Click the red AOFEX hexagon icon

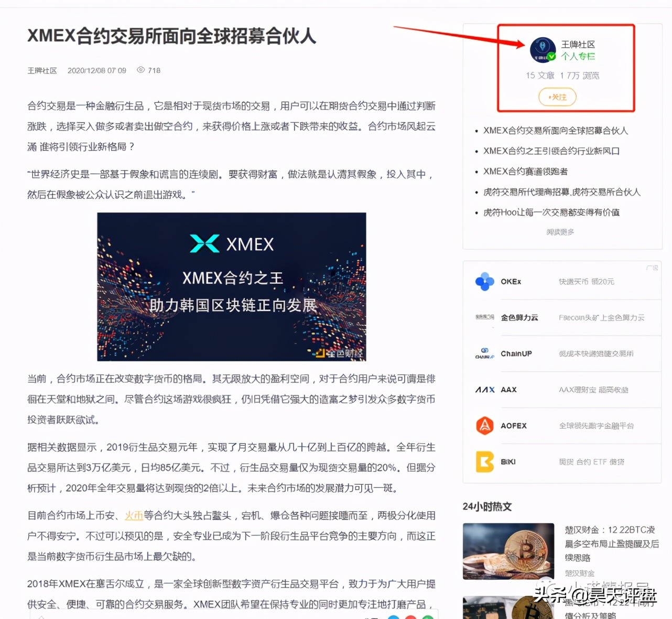point(484,425)
